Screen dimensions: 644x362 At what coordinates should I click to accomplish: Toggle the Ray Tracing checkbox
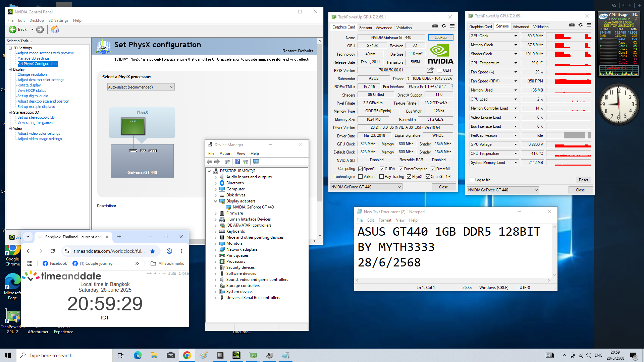point(381,177)
